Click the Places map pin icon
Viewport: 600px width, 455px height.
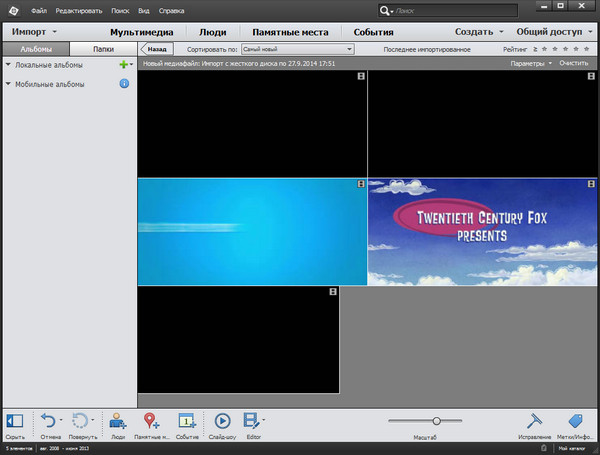tap(152, 421)
